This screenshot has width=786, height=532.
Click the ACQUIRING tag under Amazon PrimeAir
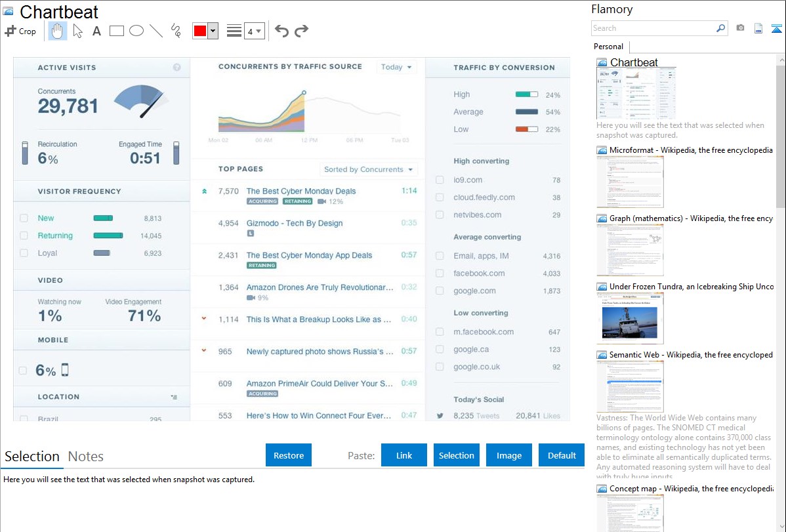coord(262,394)
